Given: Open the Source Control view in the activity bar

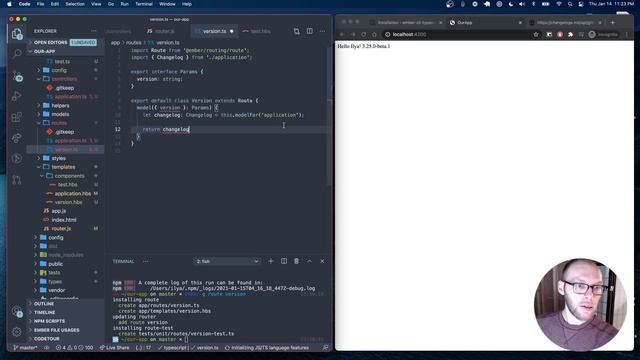Looking at the screenshot, I should pyautogui.click(x=17, y=75).
